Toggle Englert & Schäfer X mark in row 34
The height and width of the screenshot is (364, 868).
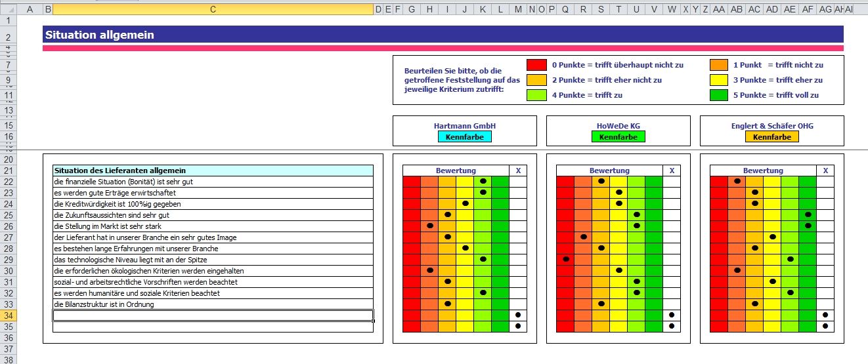[x=825, y=315]
